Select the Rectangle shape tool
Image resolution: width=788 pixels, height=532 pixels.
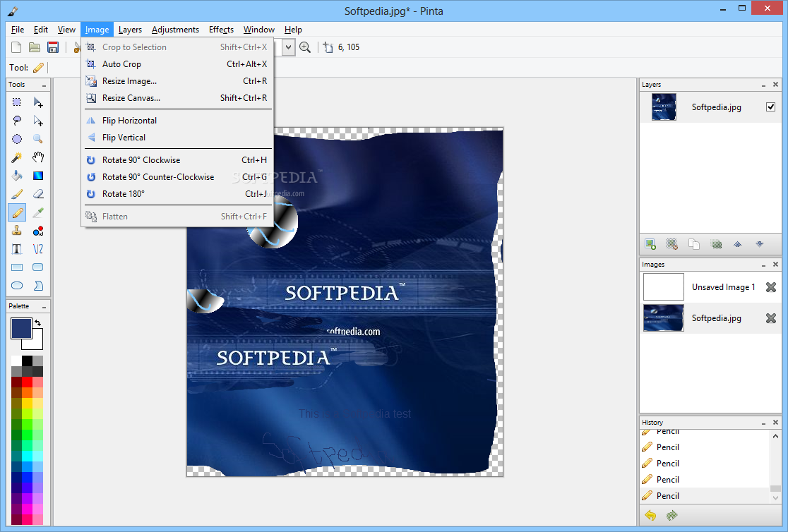[x=16, y=267]
